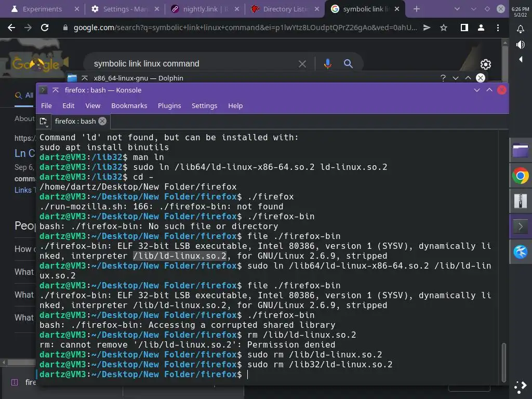Go forward in Chrome browser
Image resolution: width=532 pixels, height=399 pixels.
pos(28,28)
